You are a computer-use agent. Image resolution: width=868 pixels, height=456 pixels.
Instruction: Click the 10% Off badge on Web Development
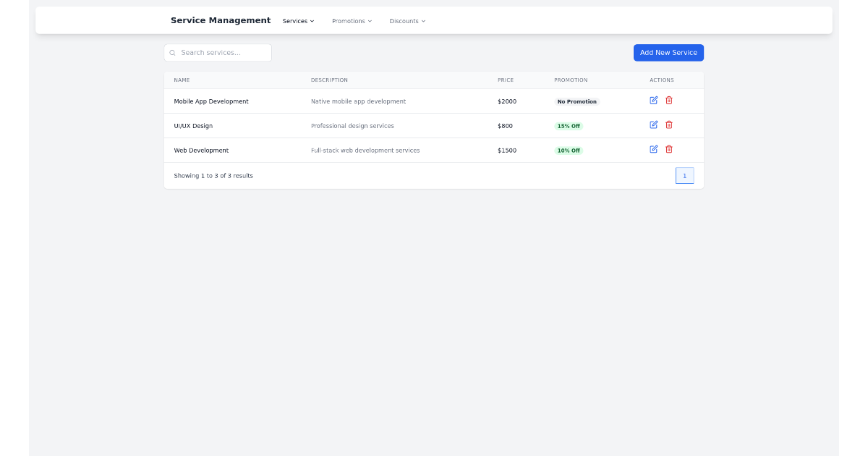tap(569, 150)
